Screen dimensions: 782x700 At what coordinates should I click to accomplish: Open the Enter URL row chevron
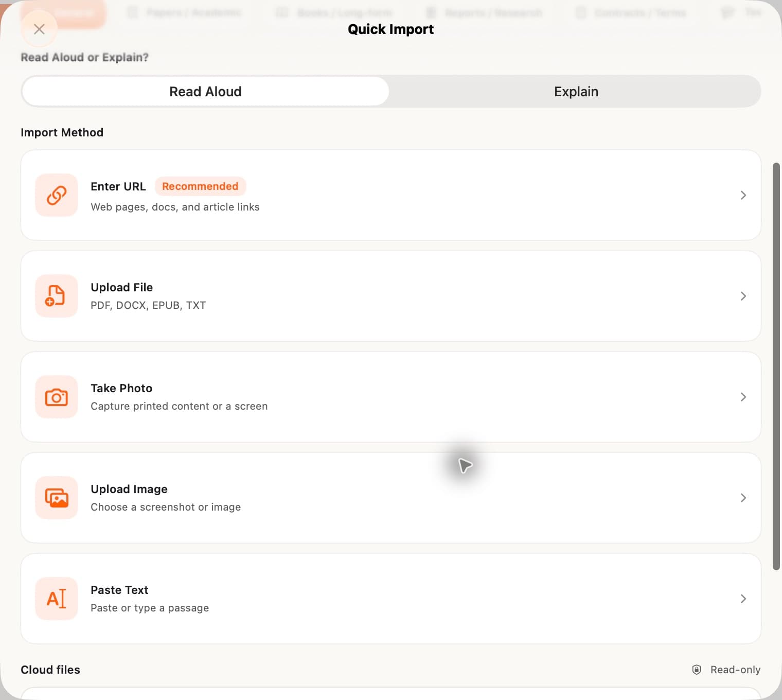[743, 195]
